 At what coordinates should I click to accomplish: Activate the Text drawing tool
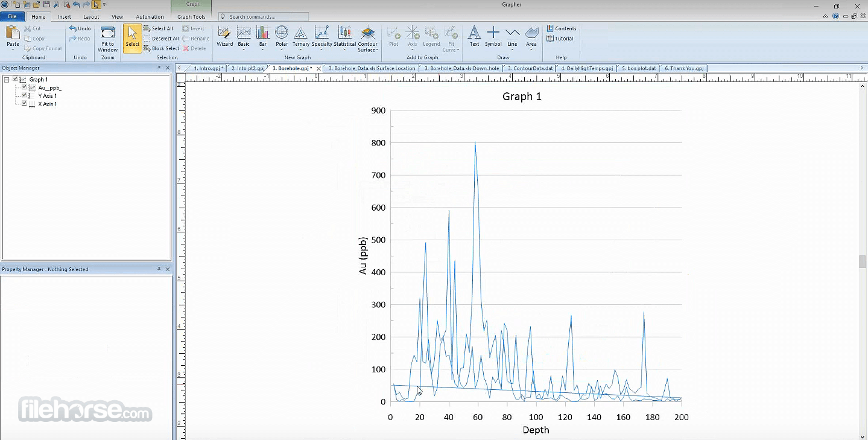coord(474,36)
